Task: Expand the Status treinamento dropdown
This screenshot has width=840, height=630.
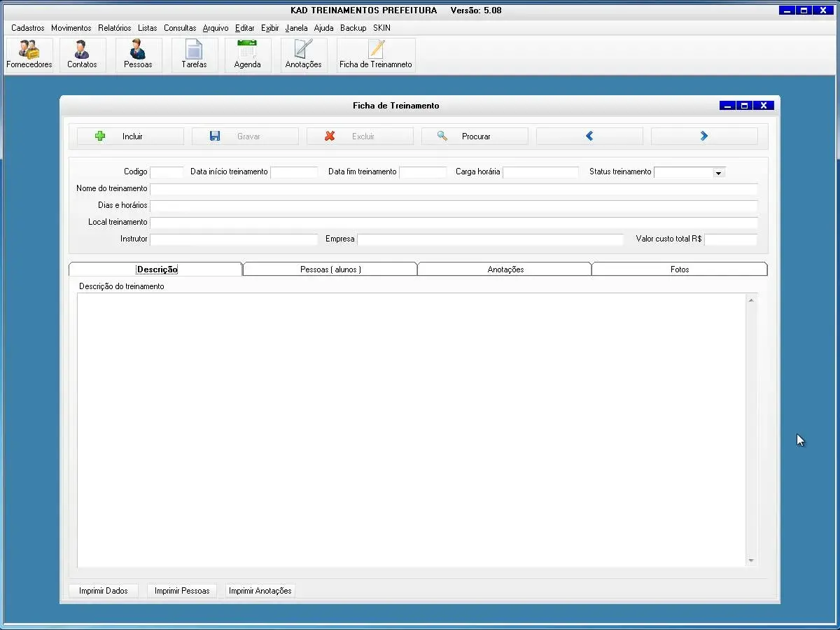Action: click(x=719, y=172)
